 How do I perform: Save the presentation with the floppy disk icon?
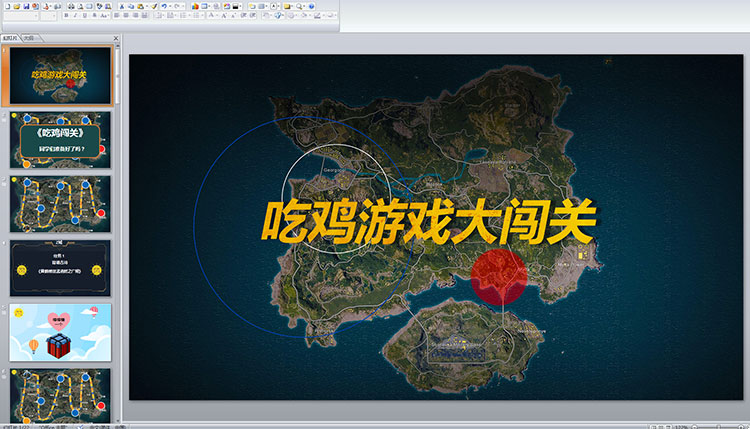[26, 6]
